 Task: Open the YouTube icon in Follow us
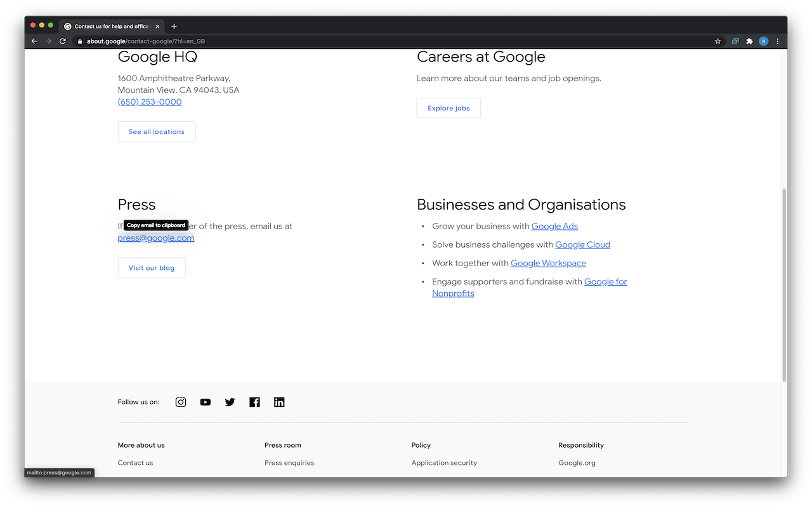tap(206, 402)
